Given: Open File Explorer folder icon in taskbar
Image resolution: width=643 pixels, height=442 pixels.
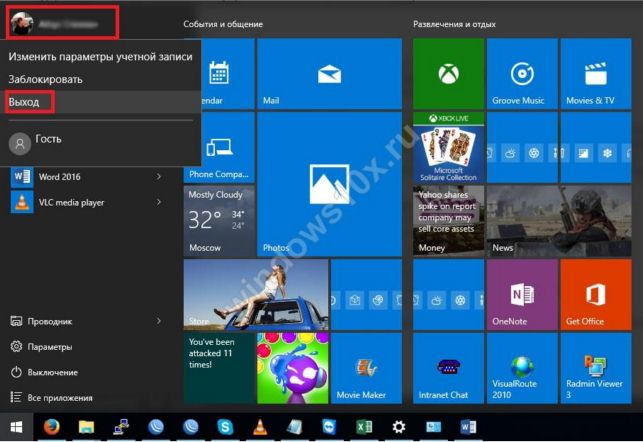Looking at the screenshot, I should pos(87,427).
